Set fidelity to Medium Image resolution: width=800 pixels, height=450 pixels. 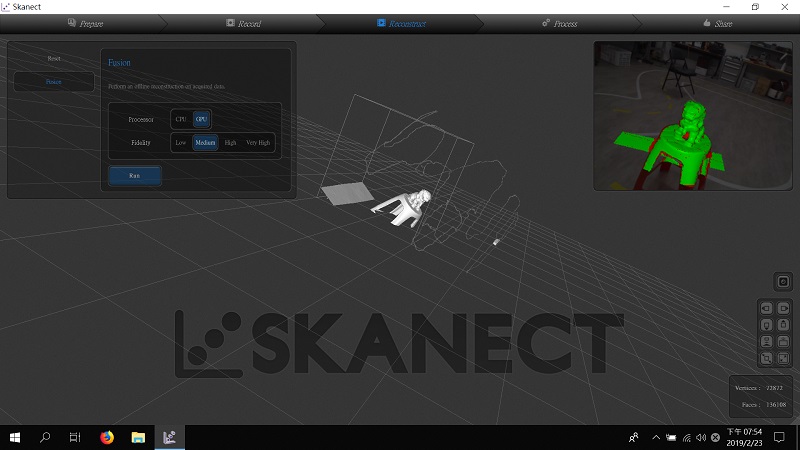pos(205,143)
